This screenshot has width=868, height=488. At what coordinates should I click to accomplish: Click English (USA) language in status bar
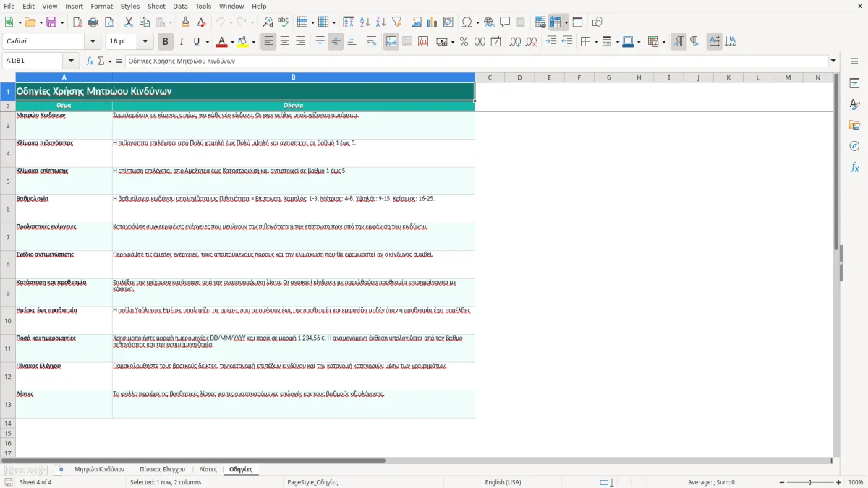coord(503,482)
